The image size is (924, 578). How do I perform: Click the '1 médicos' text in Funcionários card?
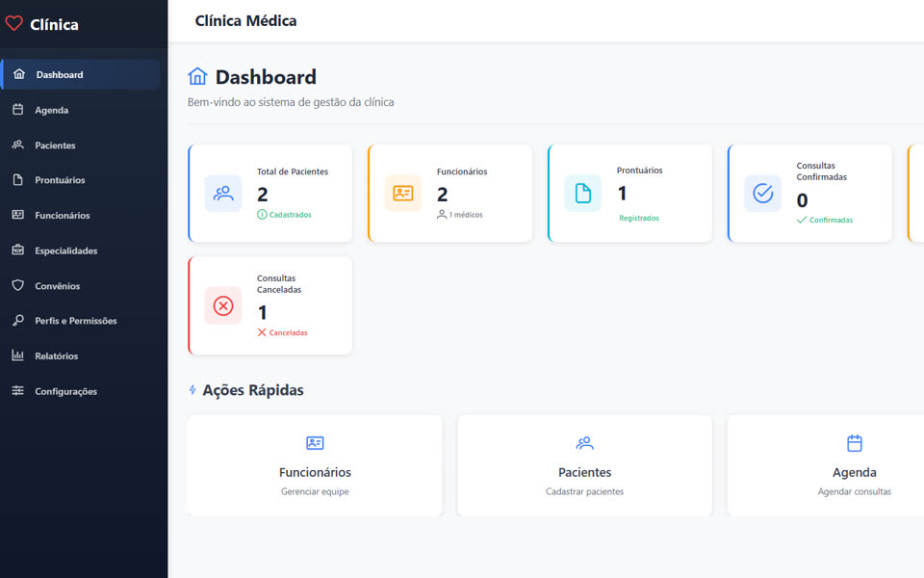pos(466,215)
